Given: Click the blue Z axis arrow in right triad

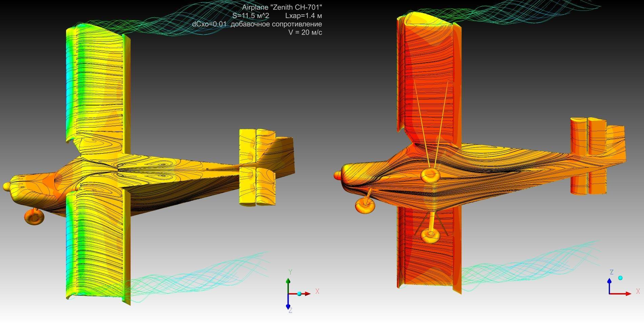Looking at the screenshot, I should (609, 284).
